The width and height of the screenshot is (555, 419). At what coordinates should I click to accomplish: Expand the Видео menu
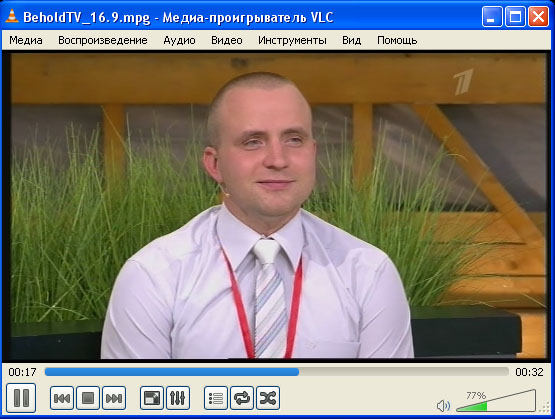227,40
